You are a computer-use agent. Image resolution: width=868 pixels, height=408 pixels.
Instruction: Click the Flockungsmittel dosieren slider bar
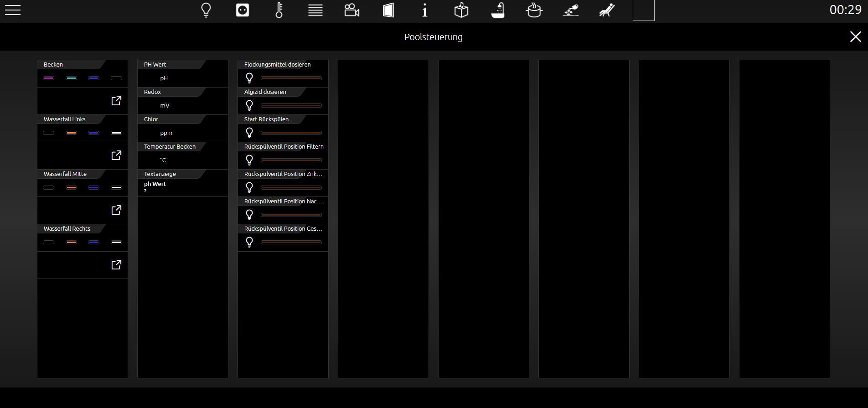(x=291, y=78)
